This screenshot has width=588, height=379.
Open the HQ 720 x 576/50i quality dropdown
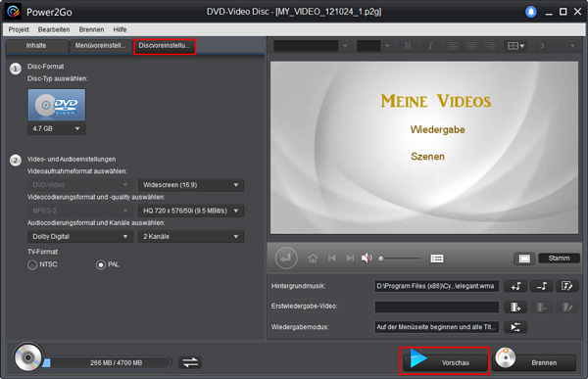pyautogui.click(x=191, y=211)
